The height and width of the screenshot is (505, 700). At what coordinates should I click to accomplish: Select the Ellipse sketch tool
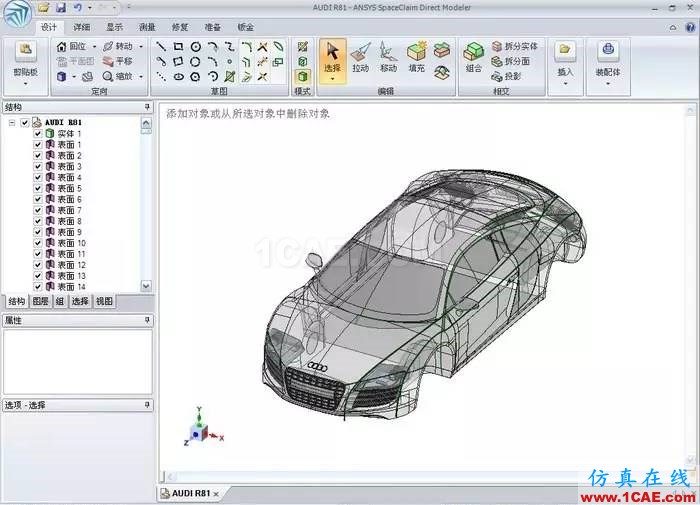(x=179, y=76)
